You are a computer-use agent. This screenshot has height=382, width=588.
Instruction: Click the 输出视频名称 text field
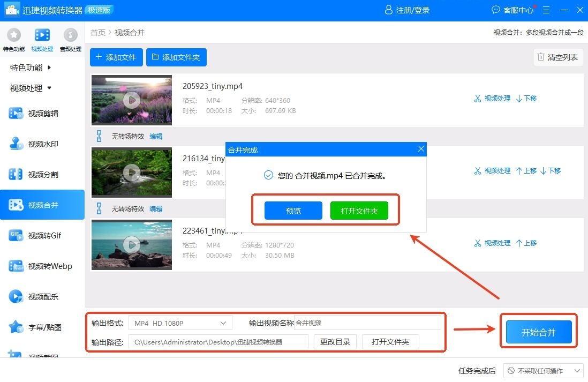367,323
